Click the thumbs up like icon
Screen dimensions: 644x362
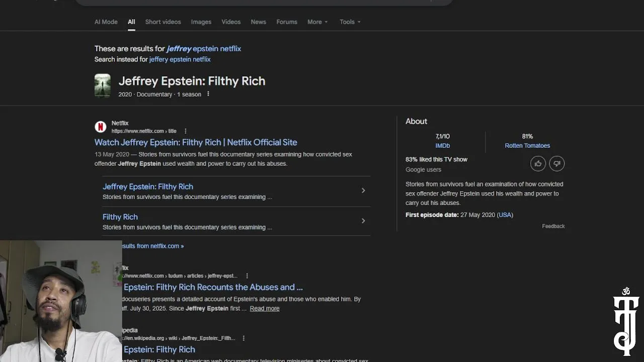point(538,163)
